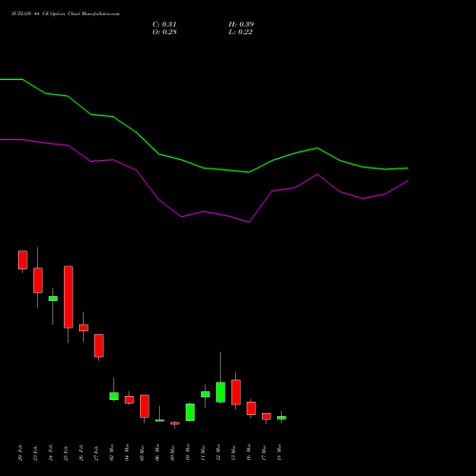The height and width of the screenshot is (476, 476).
Task: Select the 27 Feb date label
Action: [97, 453]
